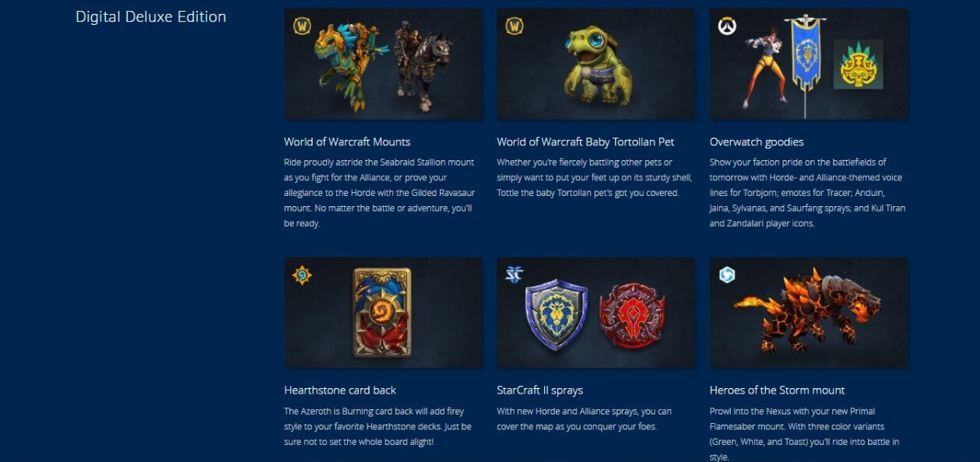Open the Baby Tortollan pet image
Image resolution: width=980 pixels, height=462 pixels.
click(x=595, y=64)
